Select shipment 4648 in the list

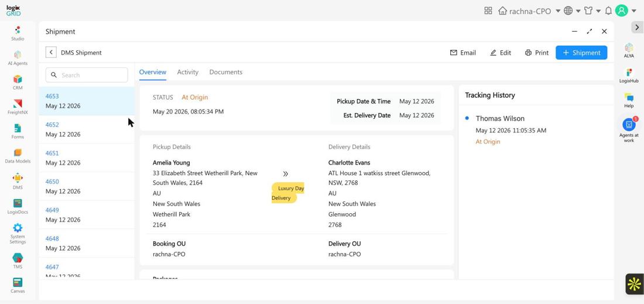87,243
